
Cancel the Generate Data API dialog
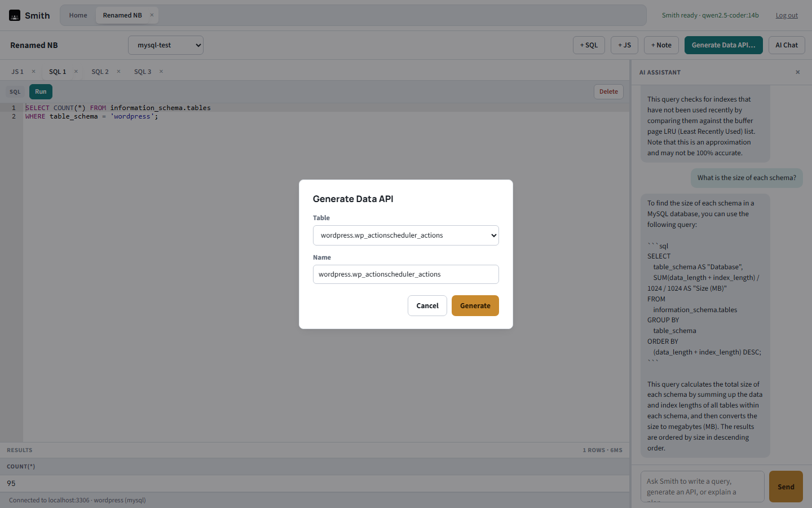(x=427, y=306)
